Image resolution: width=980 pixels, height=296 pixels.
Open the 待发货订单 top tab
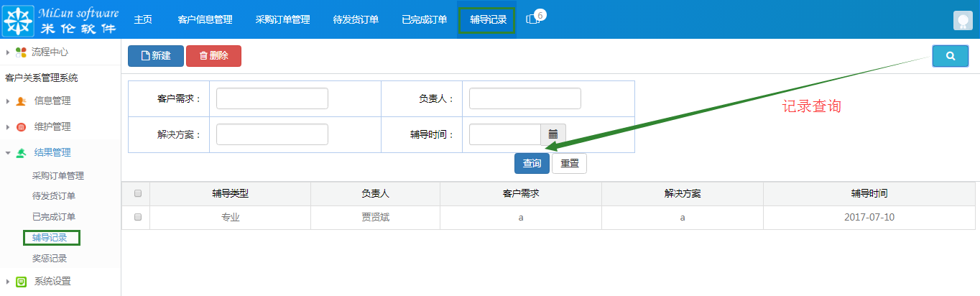356,19
